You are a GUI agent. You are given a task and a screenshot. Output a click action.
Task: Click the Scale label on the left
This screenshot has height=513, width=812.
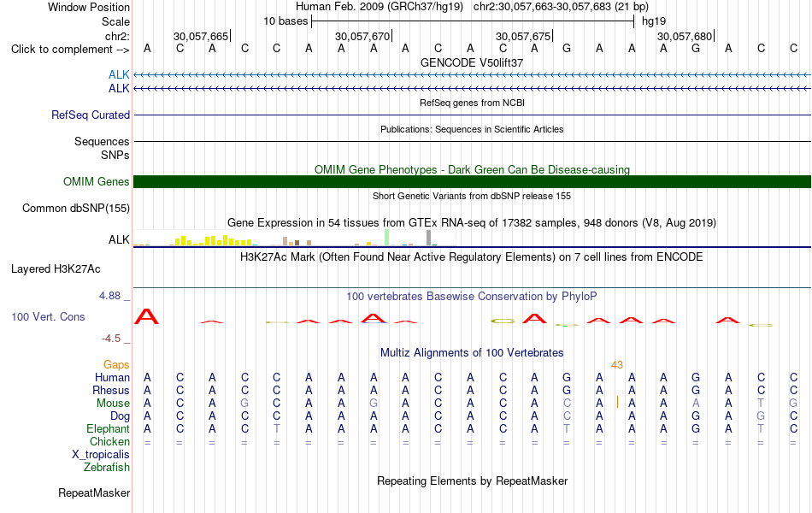[x=115, y=21]
